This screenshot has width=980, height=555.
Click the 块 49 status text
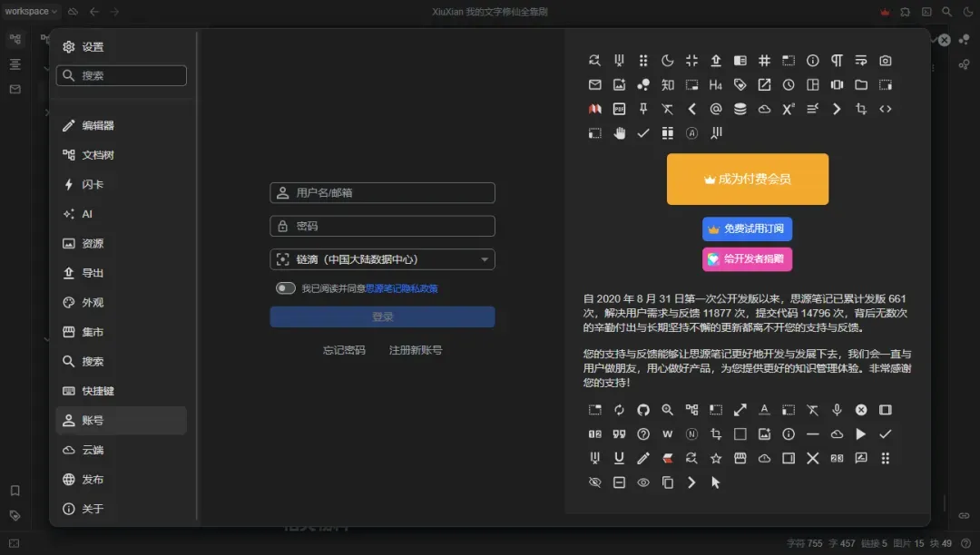pyautogui.click(x=941, y=544)
